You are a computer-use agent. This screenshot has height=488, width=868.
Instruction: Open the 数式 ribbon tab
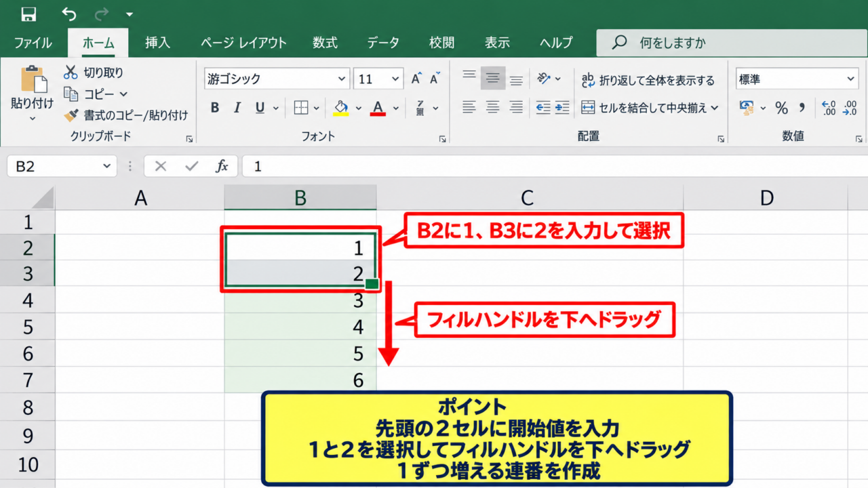pyautogui.click(x=325, y=43)
